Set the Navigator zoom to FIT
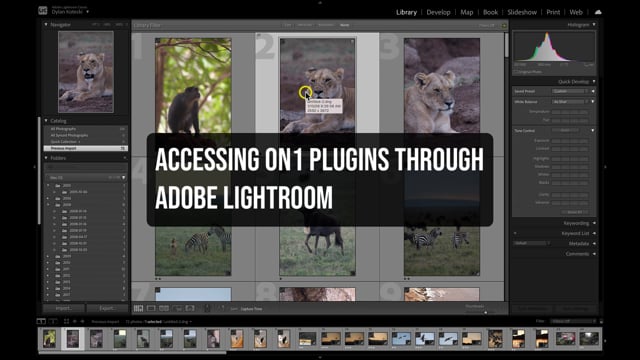 point(95,24)
